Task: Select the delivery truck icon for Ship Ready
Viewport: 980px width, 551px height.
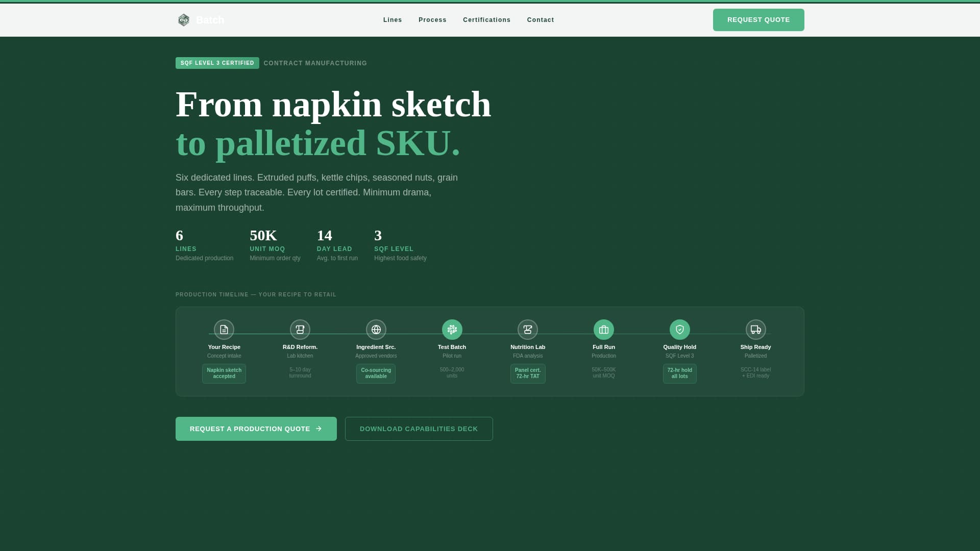Action: click(755, 329)
